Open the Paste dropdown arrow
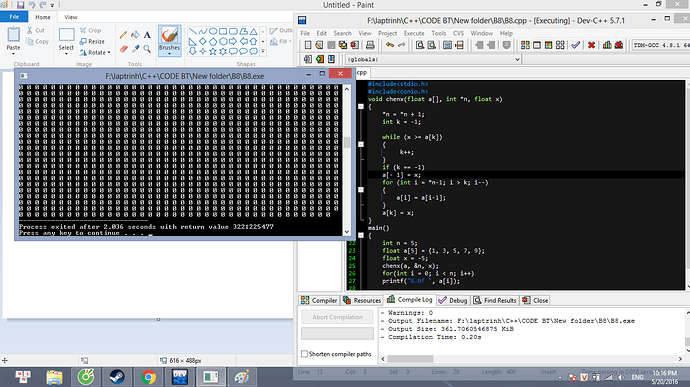 tap(13, 54)
